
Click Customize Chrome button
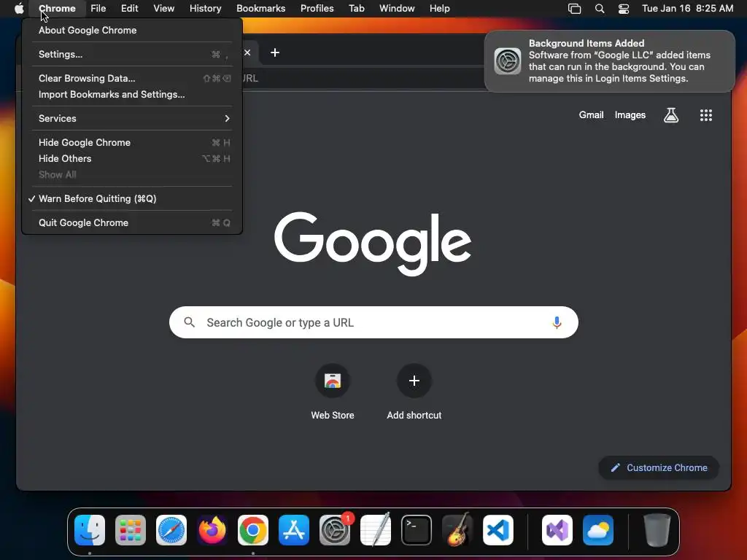pyautogui.click(x=659, y=467)
